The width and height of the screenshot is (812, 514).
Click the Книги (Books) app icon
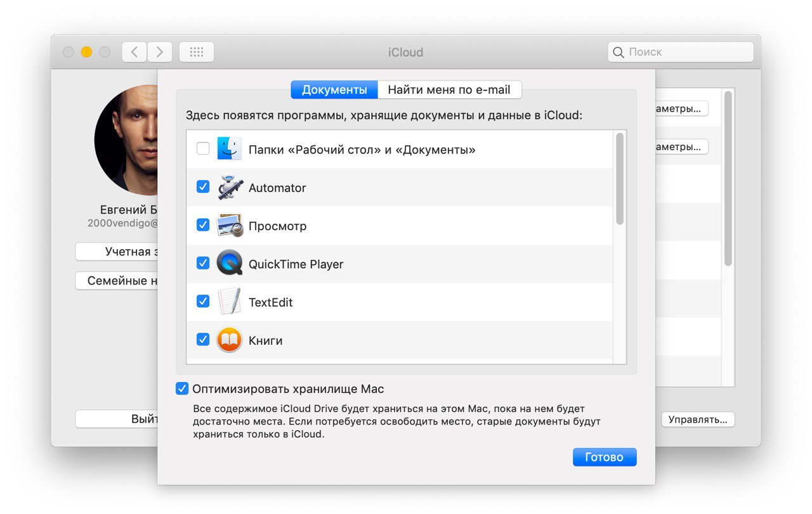coord(229,340)
